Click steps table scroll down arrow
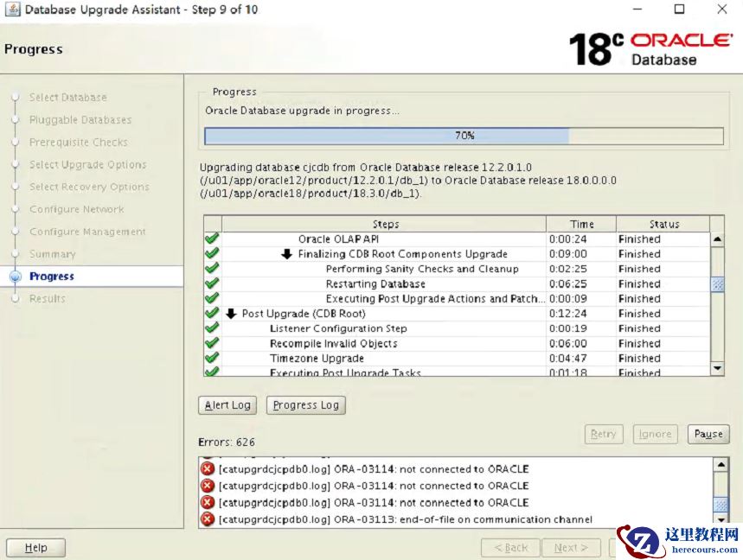Screen dimensions: 743x560 pyautogui.click(x=717, y=368)
